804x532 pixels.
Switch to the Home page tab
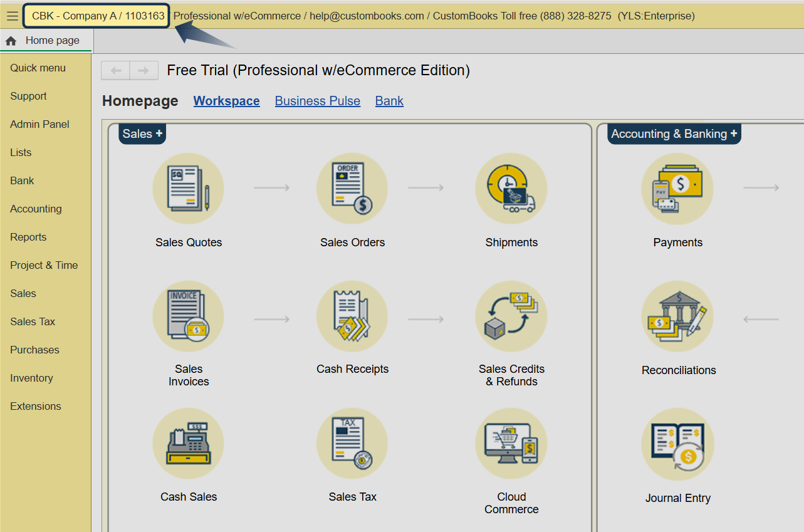46,41
